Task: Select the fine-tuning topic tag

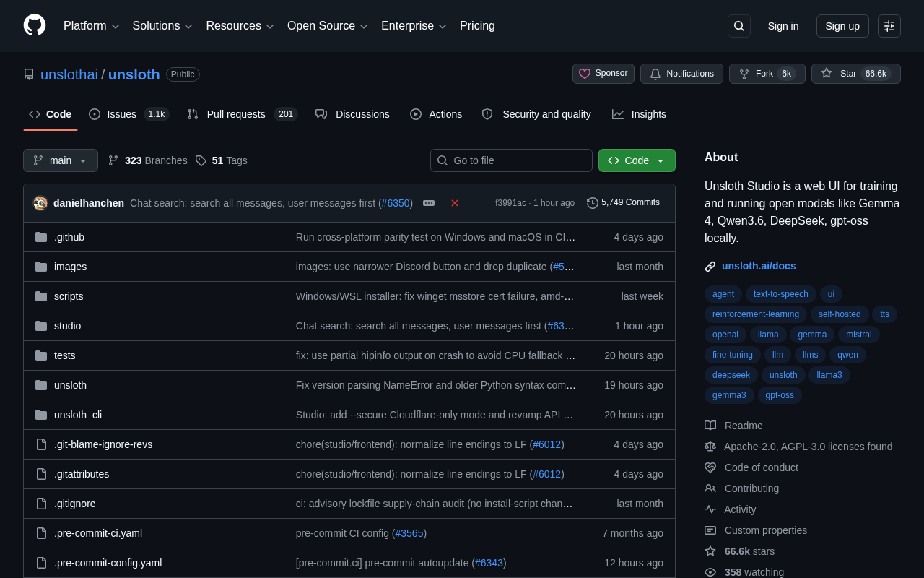Action: [x=732, y=355]
